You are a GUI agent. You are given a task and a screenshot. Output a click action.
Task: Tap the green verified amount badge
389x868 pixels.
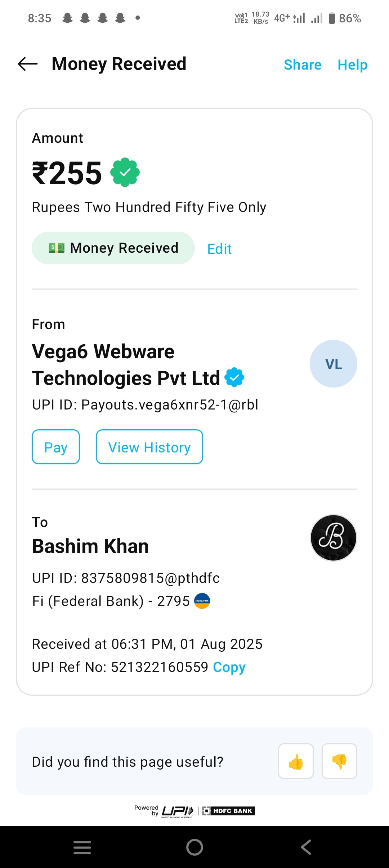pos(125,172)
